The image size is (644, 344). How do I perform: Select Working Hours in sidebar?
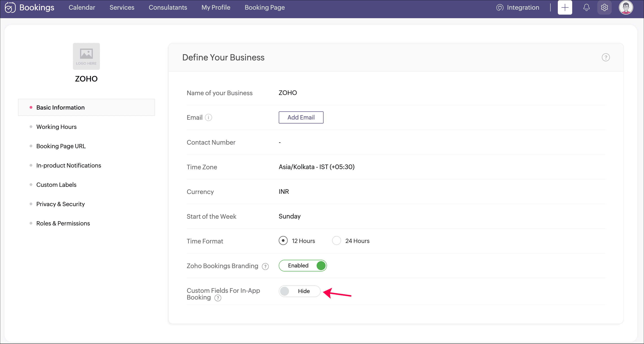[56, 127]
